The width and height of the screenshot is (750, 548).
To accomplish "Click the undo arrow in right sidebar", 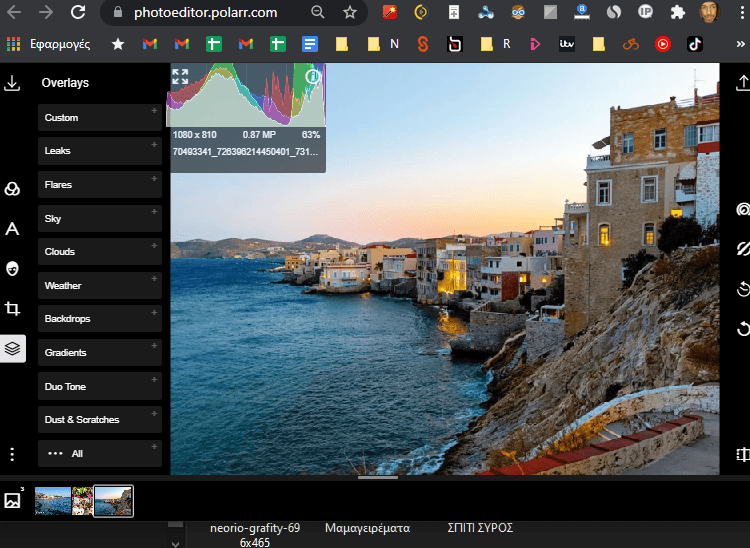I will [742, 328].
